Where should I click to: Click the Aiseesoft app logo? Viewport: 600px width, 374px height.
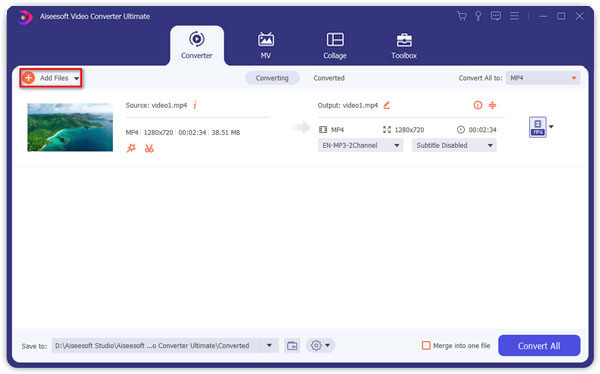pyautogui.click(x=24, y=17)
